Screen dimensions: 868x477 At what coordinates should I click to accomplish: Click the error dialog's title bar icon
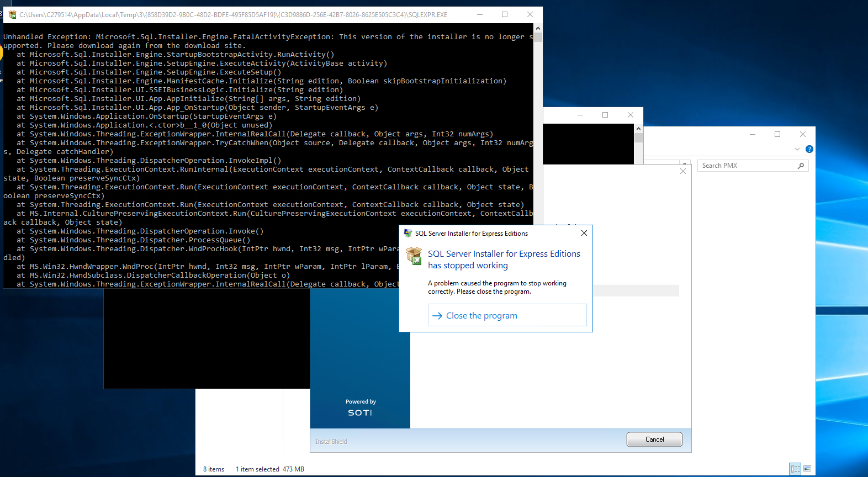coord(407,234)
